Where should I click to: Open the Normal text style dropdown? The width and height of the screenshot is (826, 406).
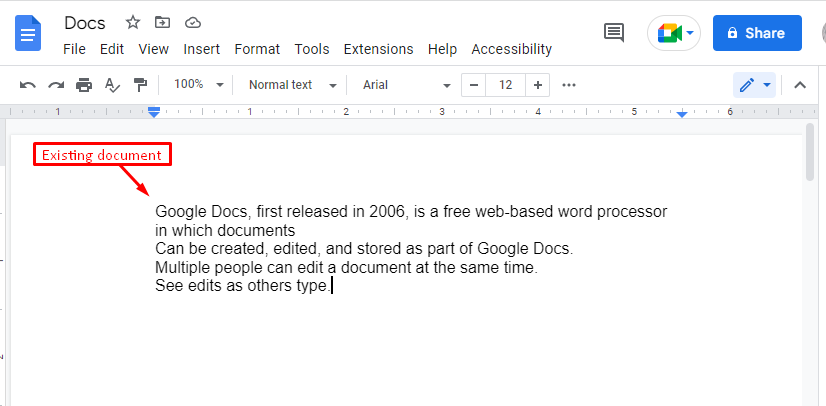point(292,85)
